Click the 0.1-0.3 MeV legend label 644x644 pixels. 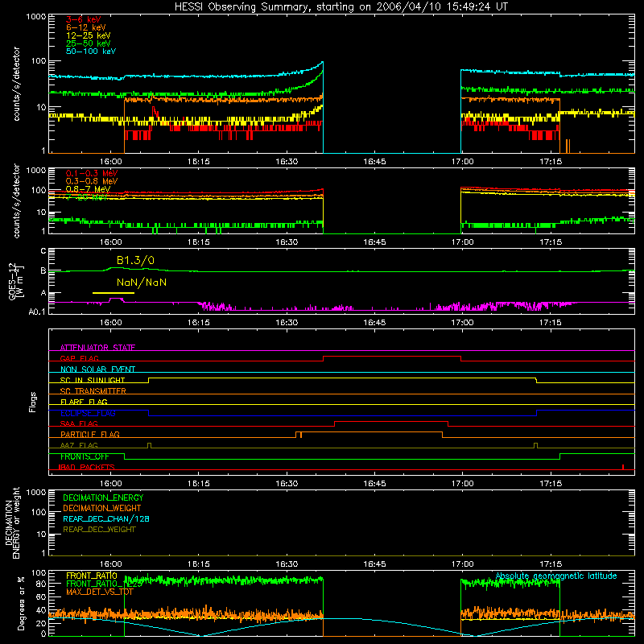click(92, 173)
